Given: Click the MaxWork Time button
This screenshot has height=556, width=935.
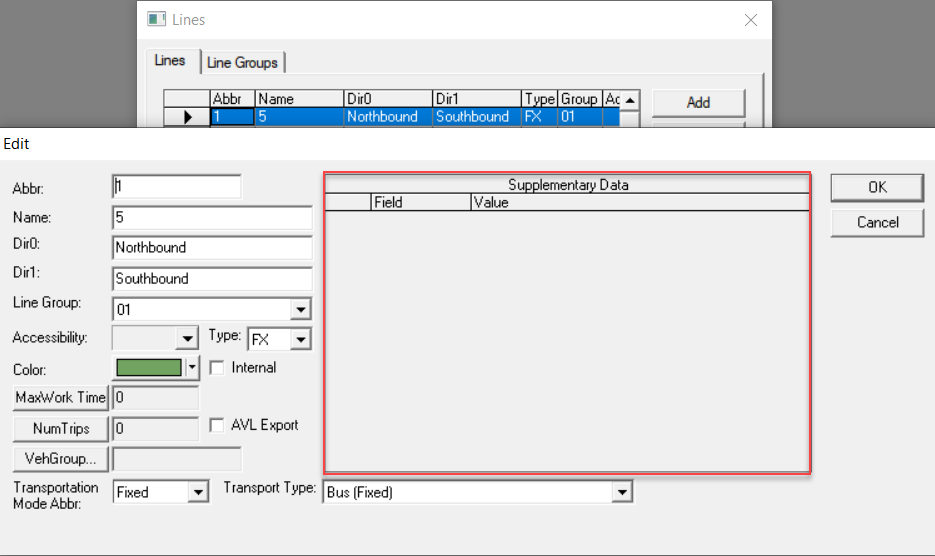Looking at the screenshot, I should click(x=60, y=398).
